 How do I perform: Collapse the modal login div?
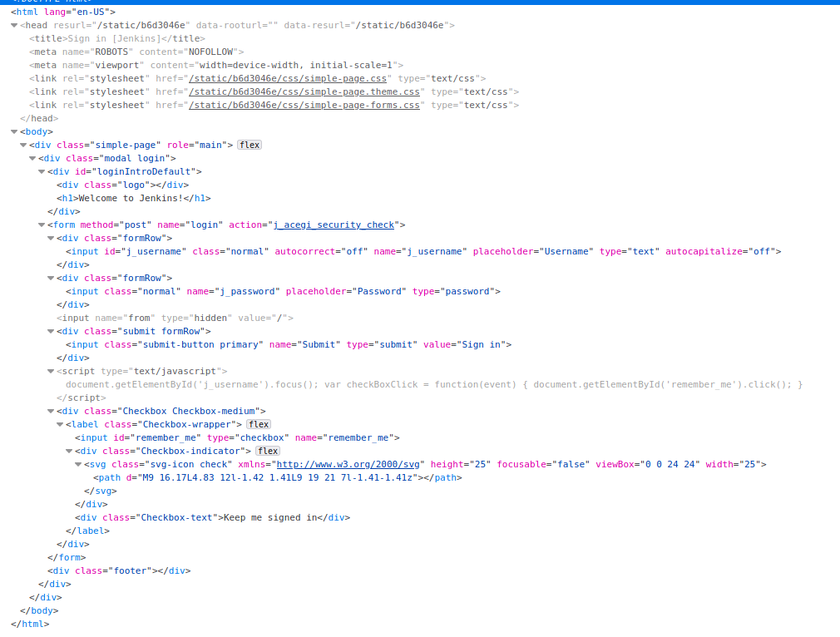pyautogui.click(x=32, y=158)
